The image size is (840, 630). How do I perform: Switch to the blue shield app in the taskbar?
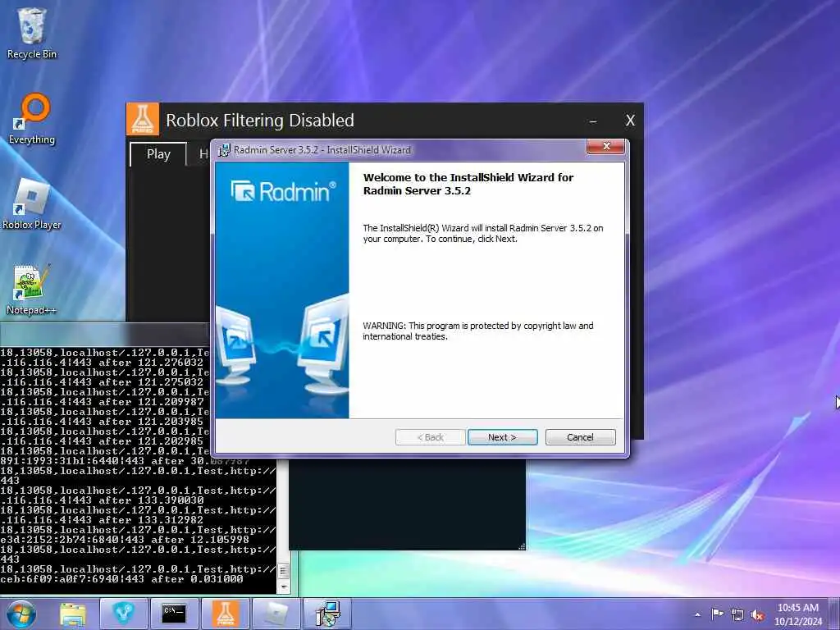pyautogui.click(x=123, y=614)
